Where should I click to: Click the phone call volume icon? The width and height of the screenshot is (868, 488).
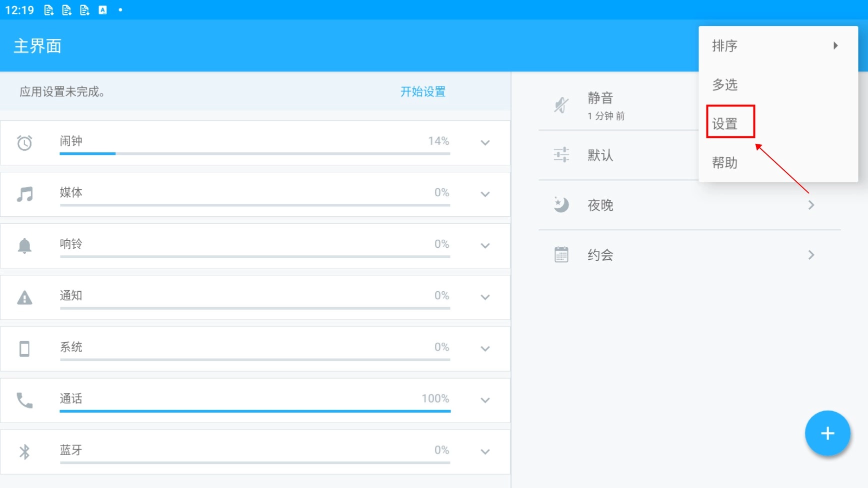(x=24, y=400)
